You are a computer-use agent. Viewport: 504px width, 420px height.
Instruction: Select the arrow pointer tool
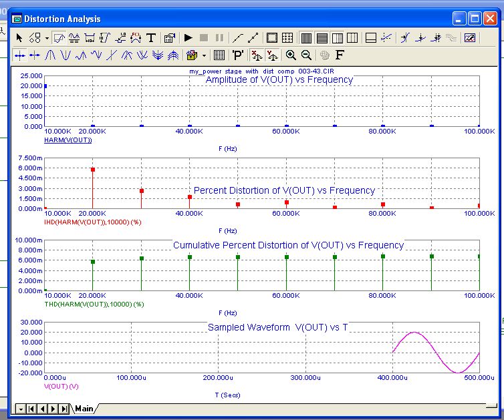19,38
